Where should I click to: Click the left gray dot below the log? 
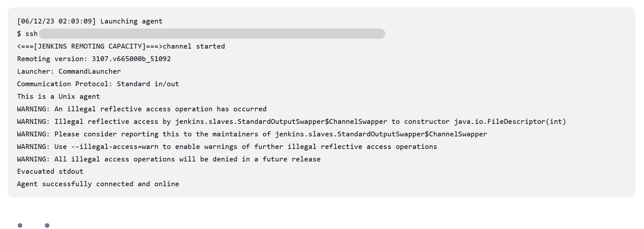[x=20, y=225]
